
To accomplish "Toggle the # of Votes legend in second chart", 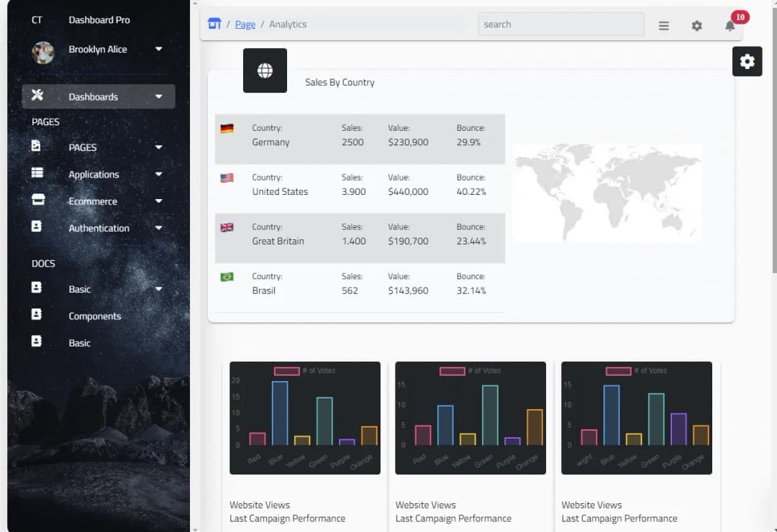I will coord(470,370).
